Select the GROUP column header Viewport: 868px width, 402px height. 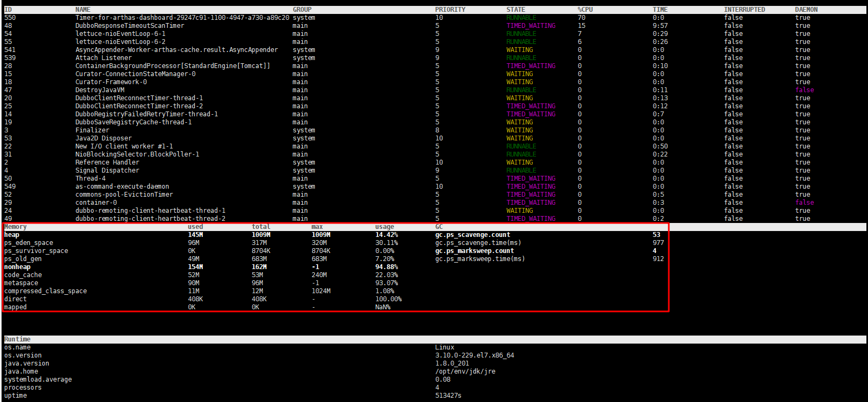[x=302, y=10]
